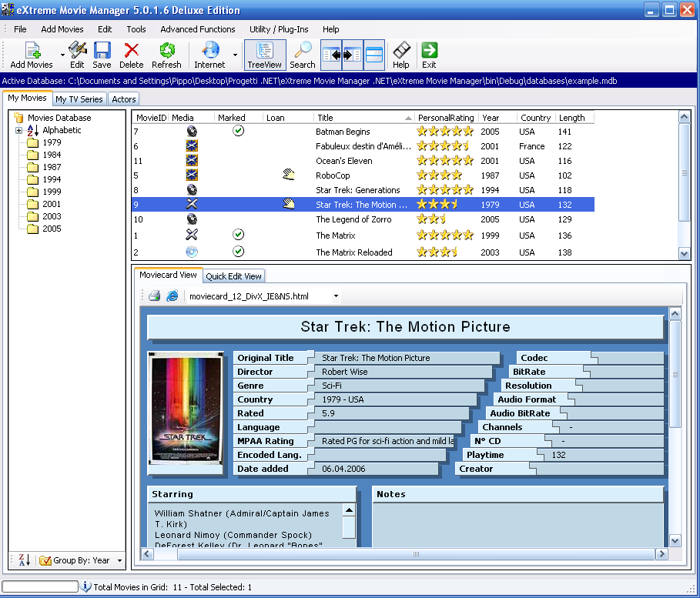
Task: Select the Movies Database root node
Action: pyautogui.click(x=59, y=118)
